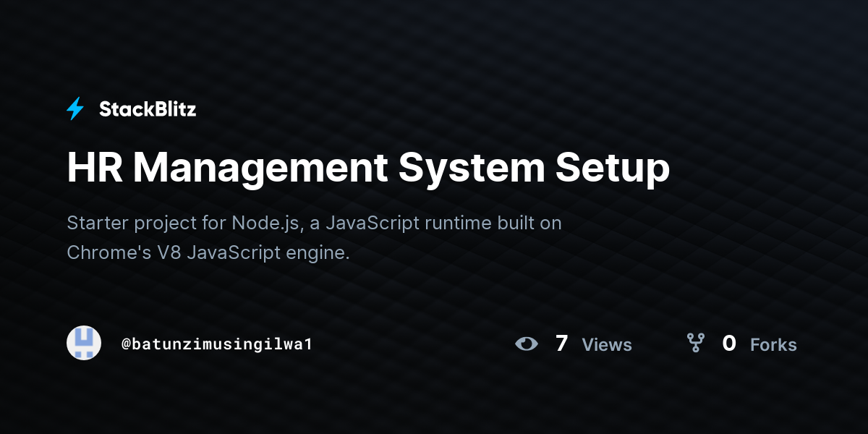The width and height of the screenshot is (868, 434).
Task: Open the HR Management System Setup title
Action: pos(367,168)
